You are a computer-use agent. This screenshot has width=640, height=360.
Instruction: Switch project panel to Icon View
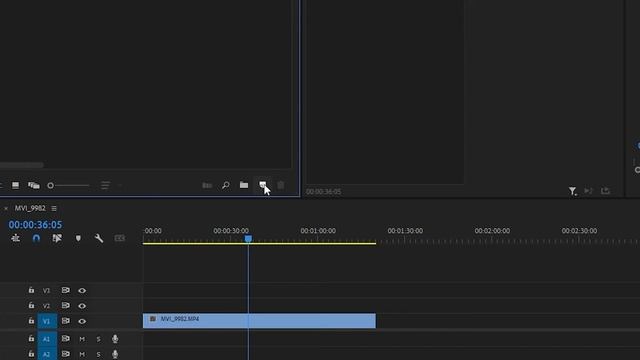(x=16, y=185)
